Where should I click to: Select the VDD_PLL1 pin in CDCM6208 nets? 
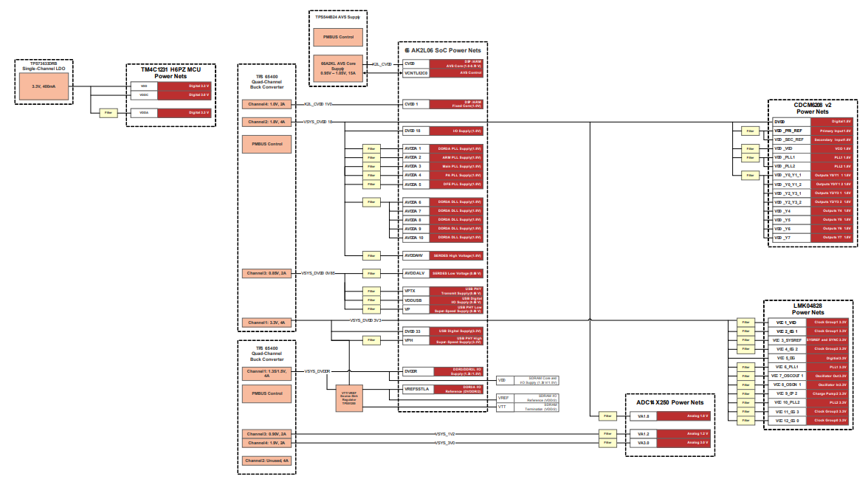click(x=783, y=157)
